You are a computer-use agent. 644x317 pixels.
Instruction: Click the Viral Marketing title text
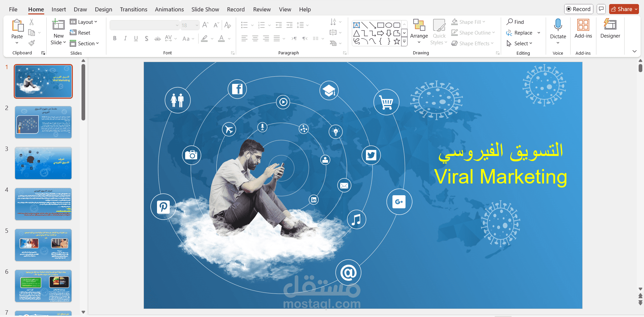pos(500,177)
